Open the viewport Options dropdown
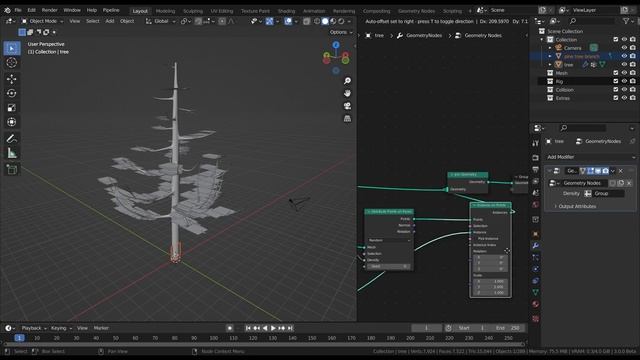Screen dimensions: 640x360 click(341, 32)
